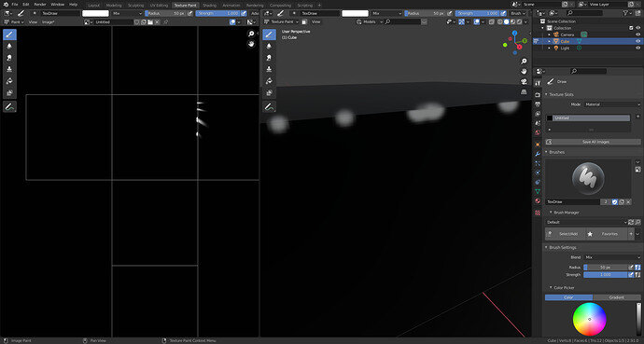644x344 pixels.
Task: Select the Mask tool in 3D viewport toolbar
Action: pyautogui.click(x=269, y=92)
